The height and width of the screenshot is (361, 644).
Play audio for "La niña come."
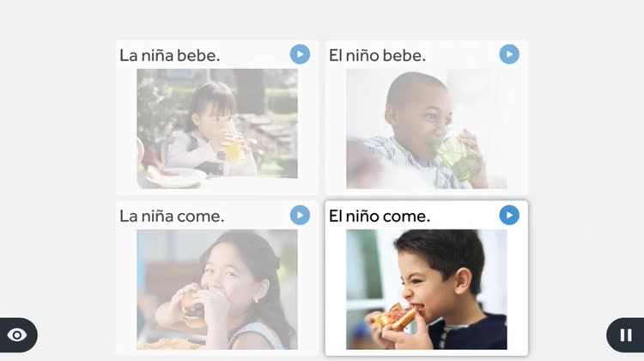coord(300,215)
